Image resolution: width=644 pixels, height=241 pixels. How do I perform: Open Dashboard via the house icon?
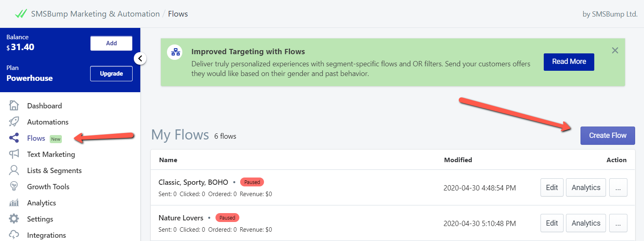[14, 106]
